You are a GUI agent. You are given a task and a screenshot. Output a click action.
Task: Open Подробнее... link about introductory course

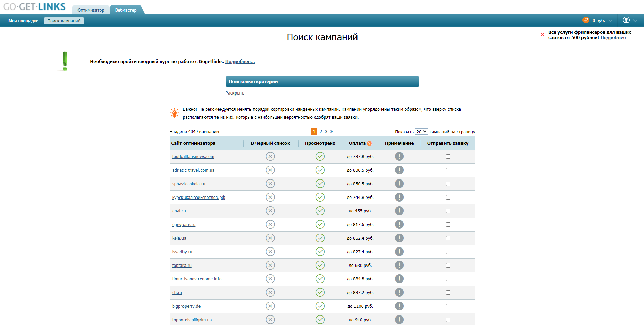pos(240,62)
